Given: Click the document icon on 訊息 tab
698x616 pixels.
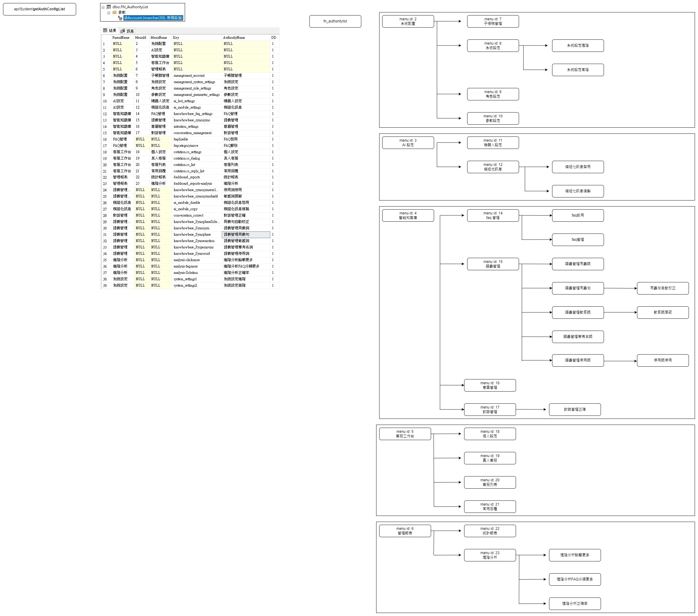Looking at the screenshot, I should (122, 31).
